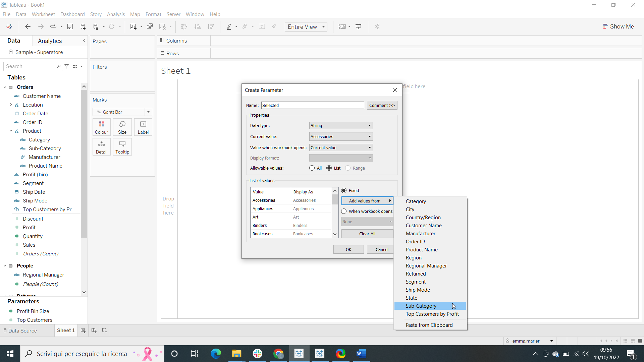Open Microsoft Word from the taskbar
This screenshot has height=362, width=644.
click(x=361, y=354)
